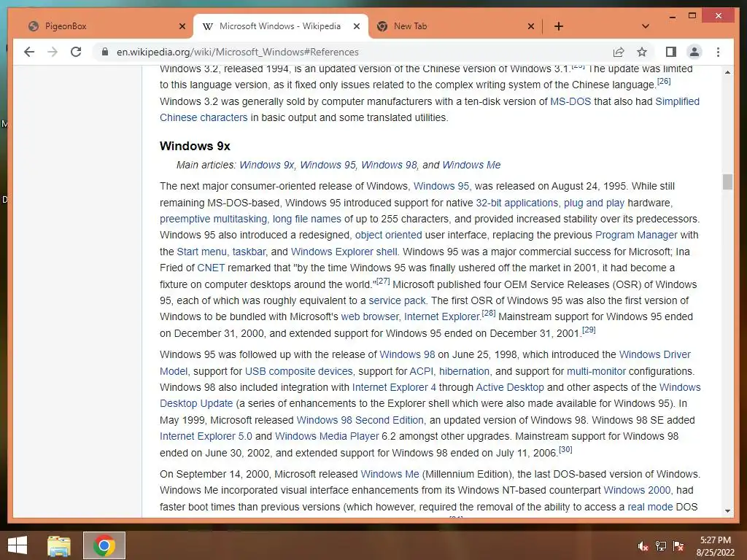Select the Microsoft Windows - Wikipedia tab
Image resolution: width=747 pixels, height=560 pixels.
[281, 26]
